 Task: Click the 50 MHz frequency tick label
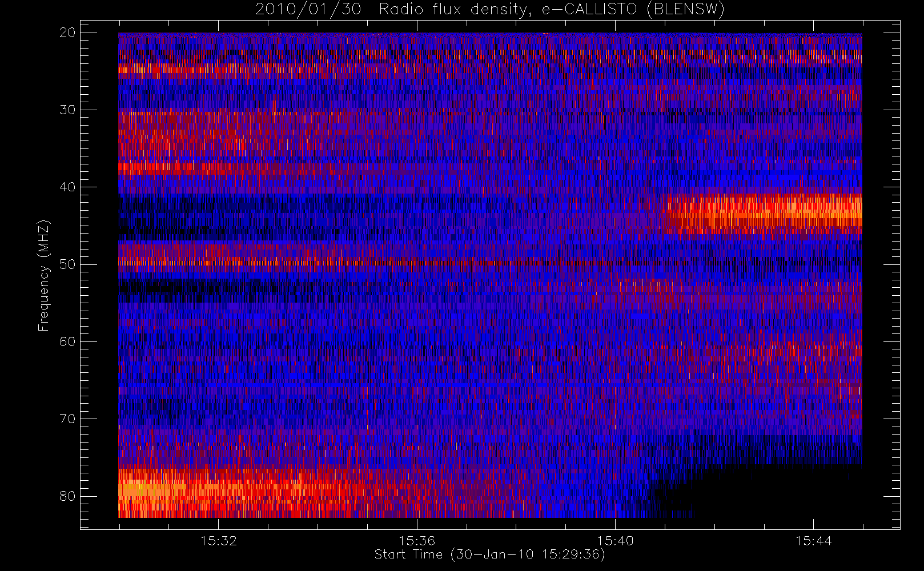point(67,264)
